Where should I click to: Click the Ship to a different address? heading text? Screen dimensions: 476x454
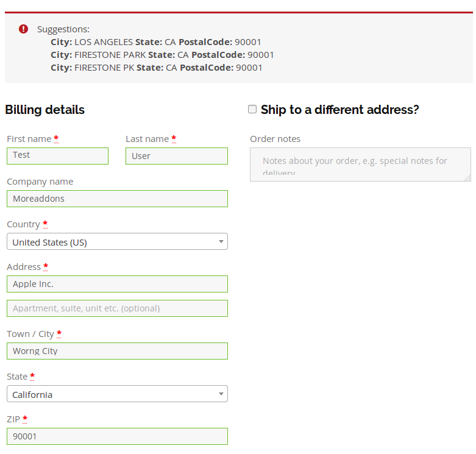coord(339,110)
